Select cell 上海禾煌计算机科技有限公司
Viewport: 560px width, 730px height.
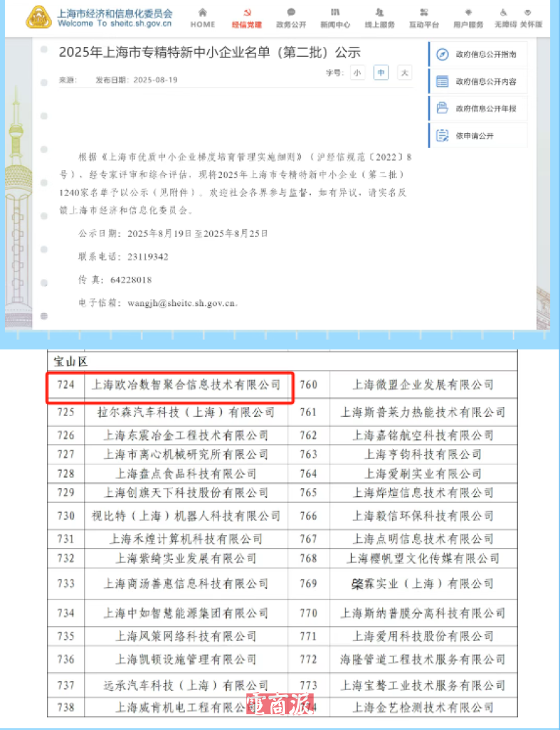(186, 539)
